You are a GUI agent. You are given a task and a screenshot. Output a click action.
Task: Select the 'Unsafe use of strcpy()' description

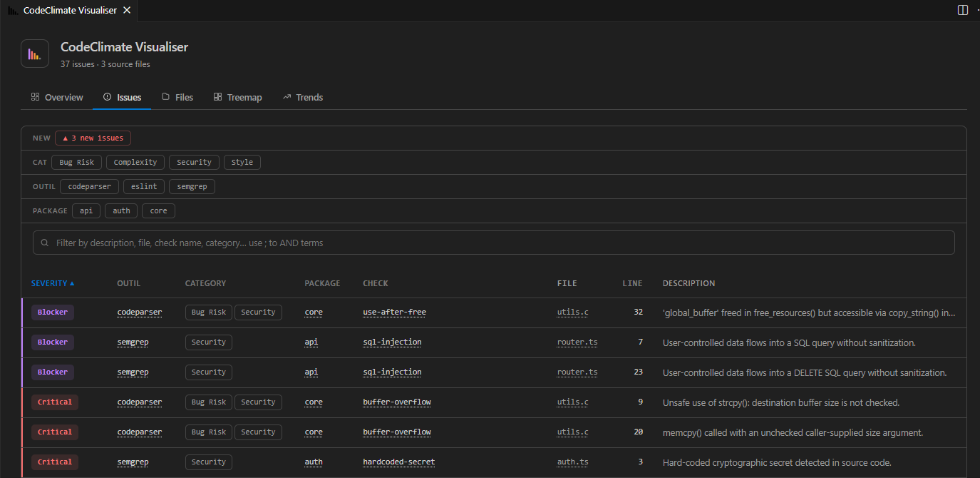781,402
